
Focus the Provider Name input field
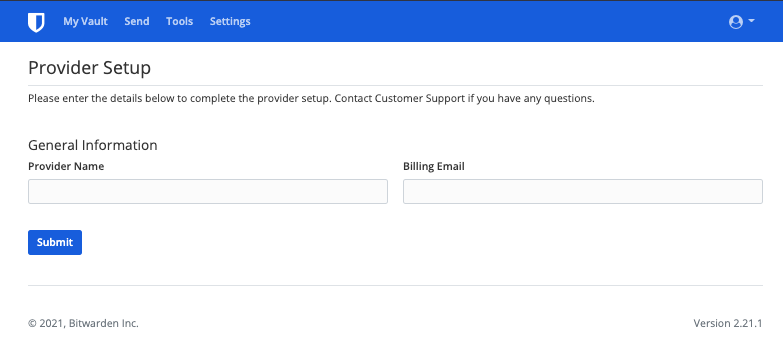[208, 191]
